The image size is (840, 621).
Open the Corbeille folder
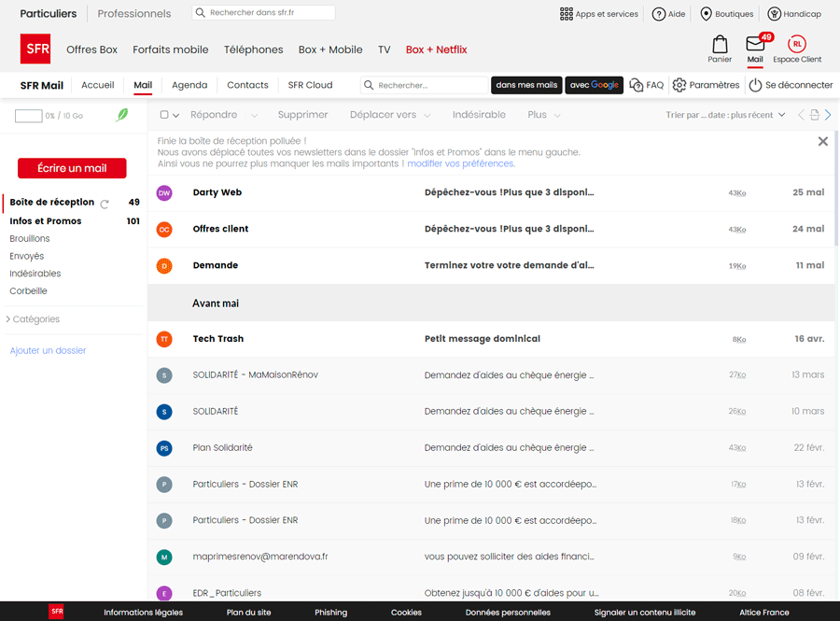pos(28,291)
